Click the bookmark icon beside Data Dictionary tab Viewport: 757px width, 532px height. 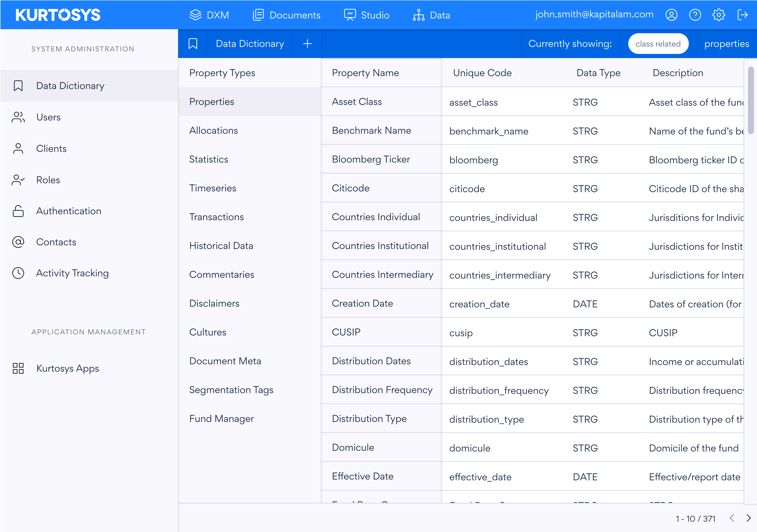pyautogui.click(x=193, y=44)
